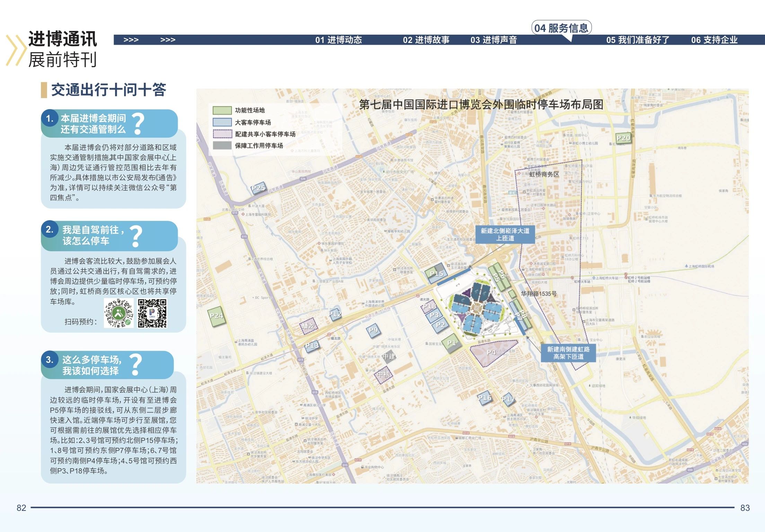Click the 新建南侧建虹路高架下匝道 label box
This screenshot has height=532, width=765.
(x=568, y=353)
